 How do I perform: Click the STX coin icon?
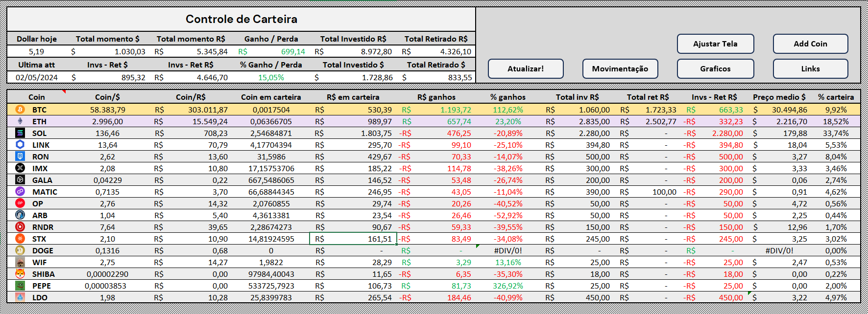coord(20,239)
